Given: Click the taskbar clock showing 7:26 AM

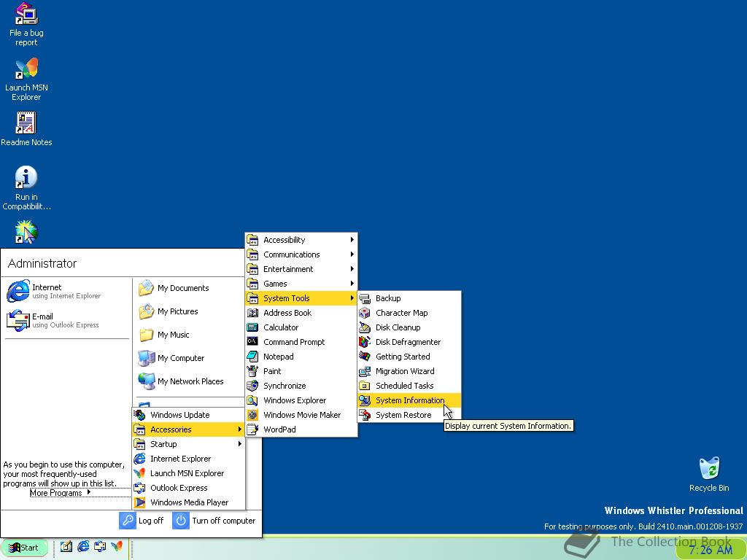Looking at the screenshot, I should click(711, 550).
